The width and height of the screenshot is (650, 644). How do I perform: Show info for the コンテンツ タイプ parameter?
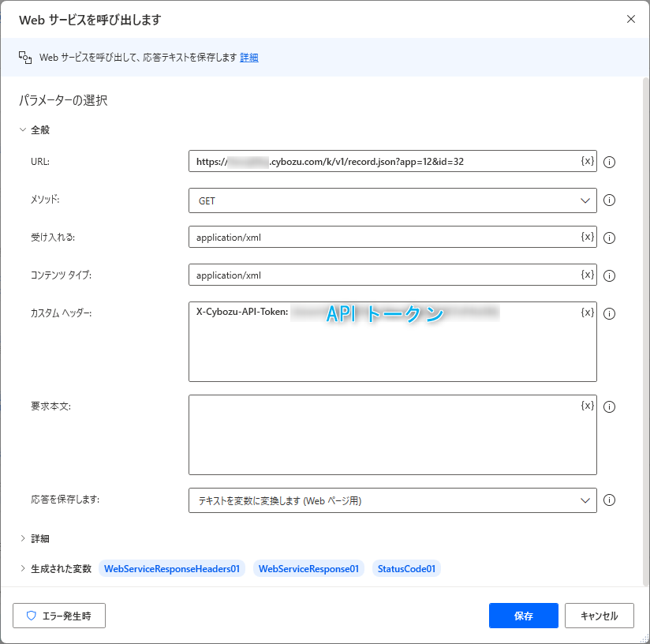[609, 275]
